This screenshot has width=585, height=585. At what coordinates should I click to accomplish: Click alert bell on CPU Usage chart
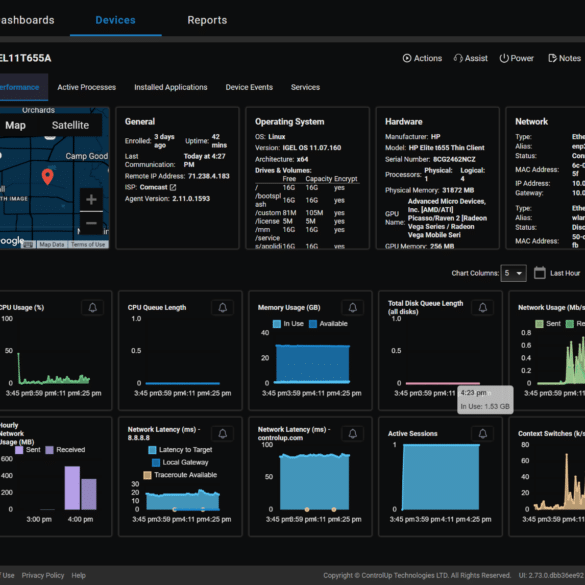coord(93,308)
